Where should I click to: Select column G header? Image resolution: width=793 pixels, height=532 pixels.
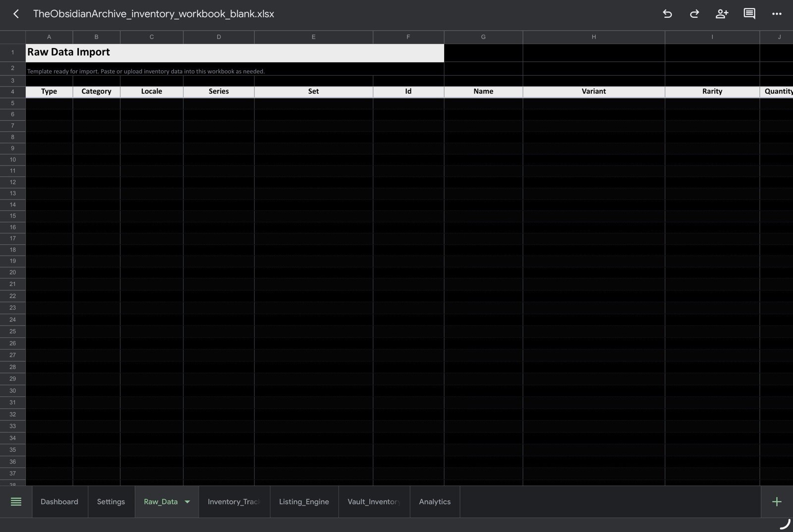[x=483, y=37]
